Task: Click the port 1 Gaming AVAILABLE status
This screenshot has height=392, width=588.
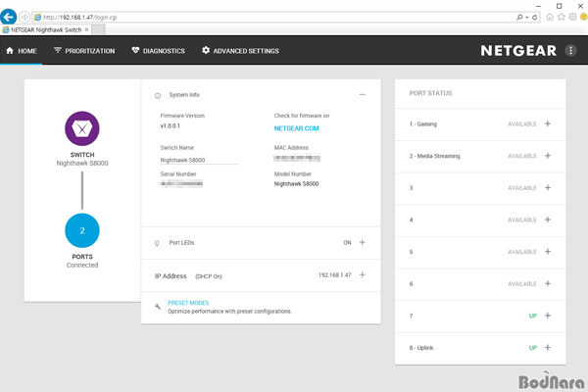Action: 522,124
